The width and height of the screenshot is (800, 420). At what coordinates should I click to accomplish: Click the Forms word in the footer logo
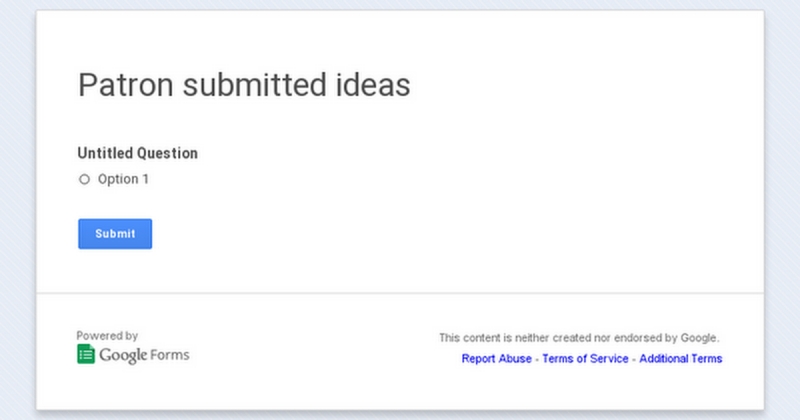point(170,355)
